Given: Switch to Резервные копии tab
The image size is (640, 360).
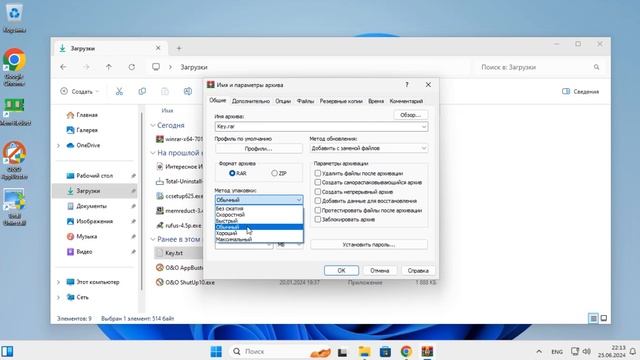Looking at the screenshot, I should (341, 101).
